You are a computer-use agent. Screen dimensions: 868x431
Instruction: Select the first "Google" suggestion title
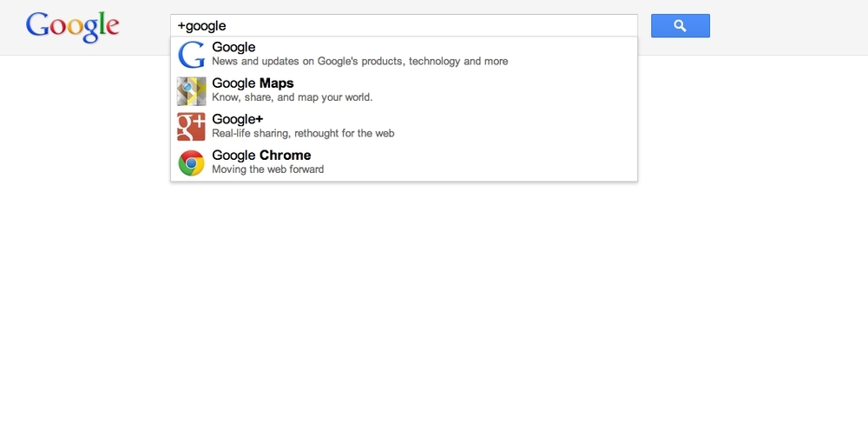pyautogui.click(x=233, y=48)
